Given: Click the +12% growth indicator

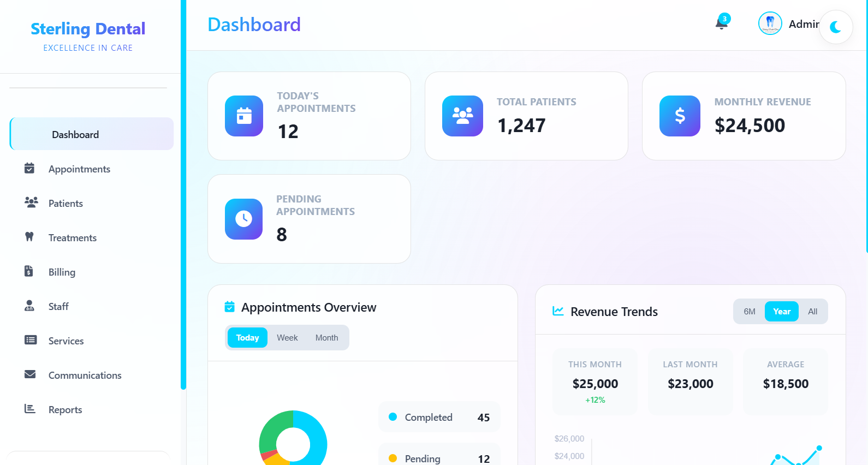Looking at the screenshot, I should click(595, 400).
